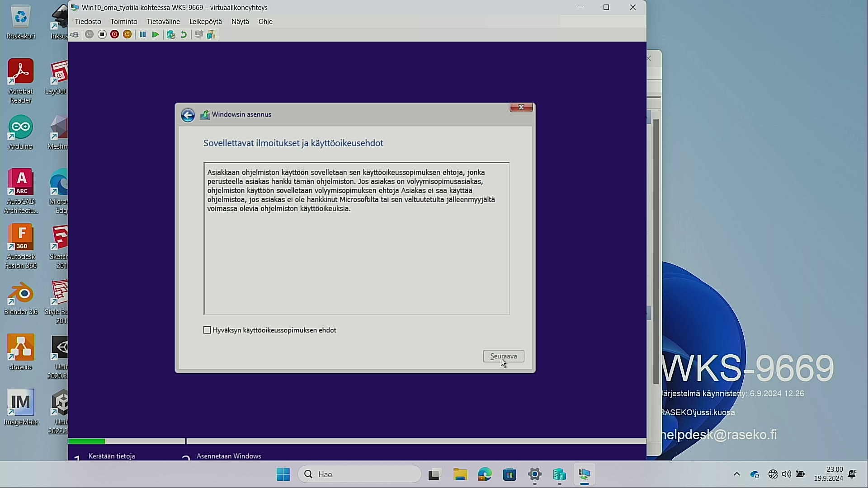The width and height of the screenshot is (868, 488).
Task: Select the Autodesk Fusion 360 shortcut
Action: point(21,247)
